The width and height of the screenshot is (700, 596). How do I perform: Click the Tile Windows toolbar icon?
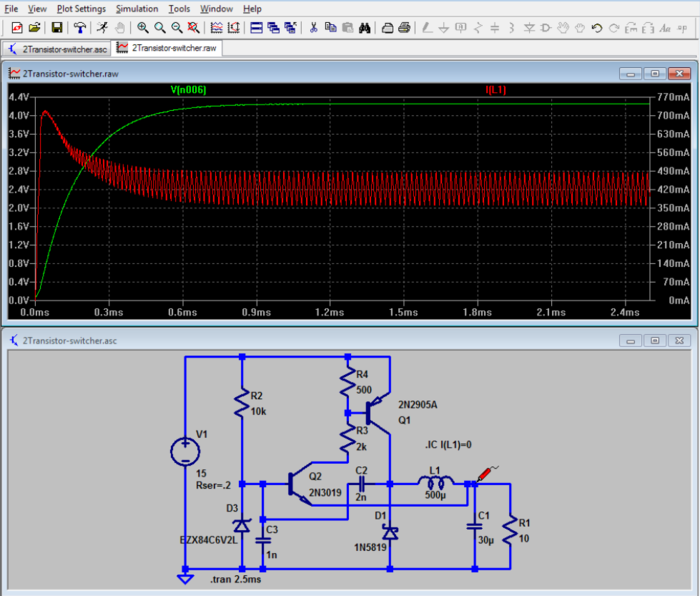pos(257,28)
